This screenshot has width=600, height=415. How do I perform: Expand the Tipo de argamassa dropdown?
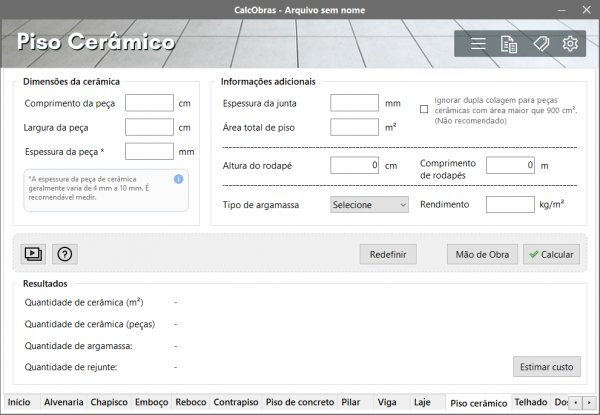point(369,204)
